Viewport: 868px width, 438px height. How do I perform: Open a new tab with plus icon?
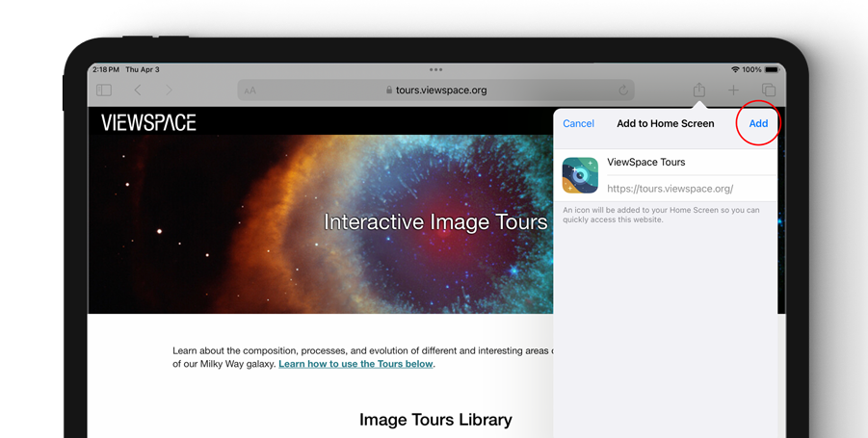(733, 90)
